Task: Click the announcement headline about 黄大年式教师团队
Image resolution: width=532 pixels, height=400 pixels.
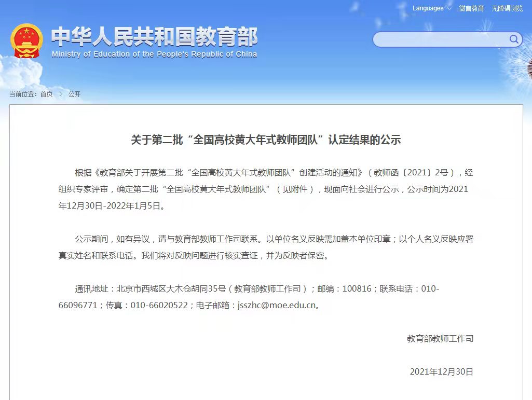Action: [266, 140]
